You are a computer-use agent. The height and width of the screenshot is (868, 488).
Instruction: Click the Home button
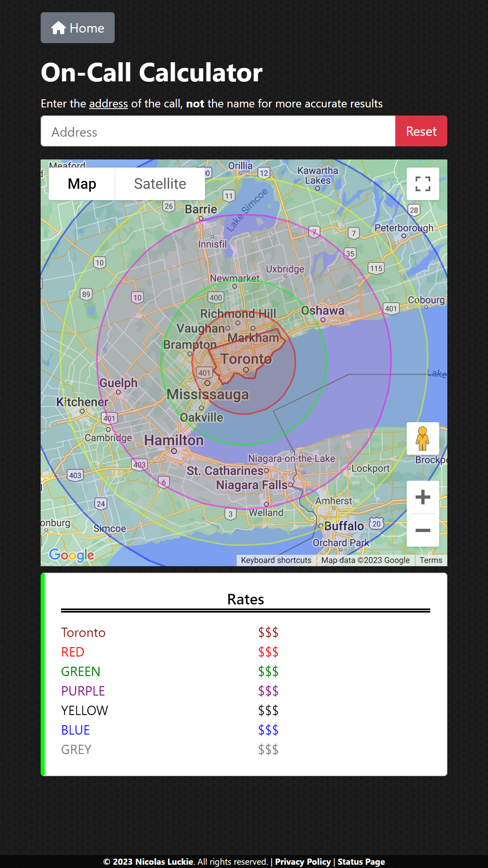click(78, 28)
